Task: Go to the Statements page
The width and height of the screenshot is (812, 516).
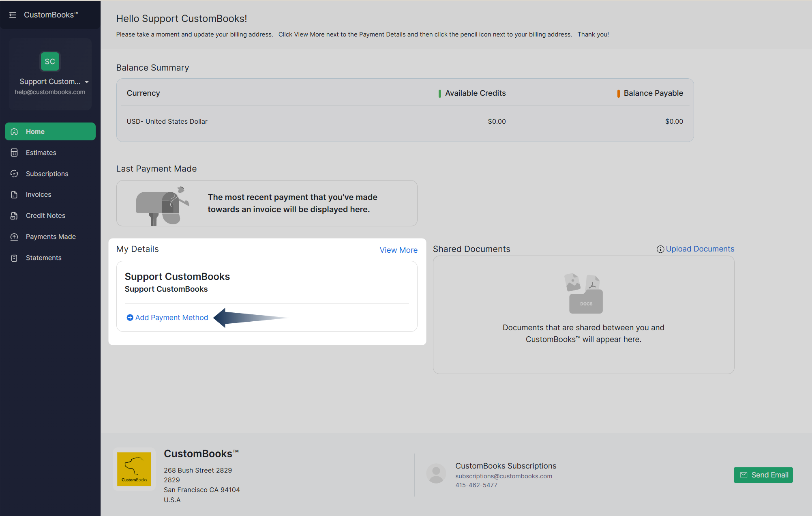Action: [x=44, y=258]
